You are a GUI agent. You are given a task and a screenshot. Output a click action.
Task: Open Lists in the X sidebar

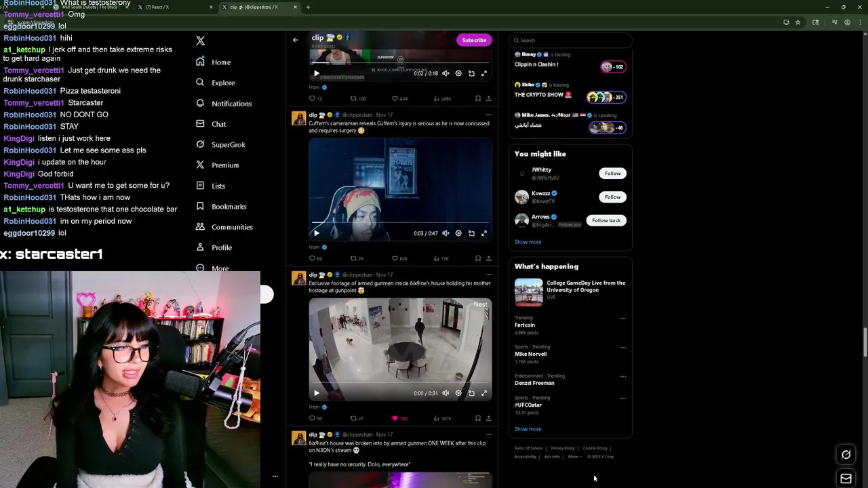(x=210, y=186)
